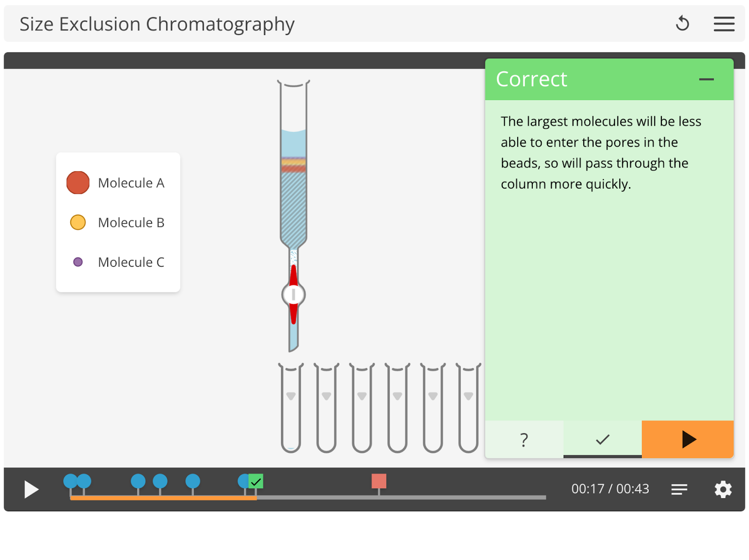Screen dimensions: 749x560
Task: Jump to the red square timeline marker
Action: pyautogui.click(x=379, y=481)
